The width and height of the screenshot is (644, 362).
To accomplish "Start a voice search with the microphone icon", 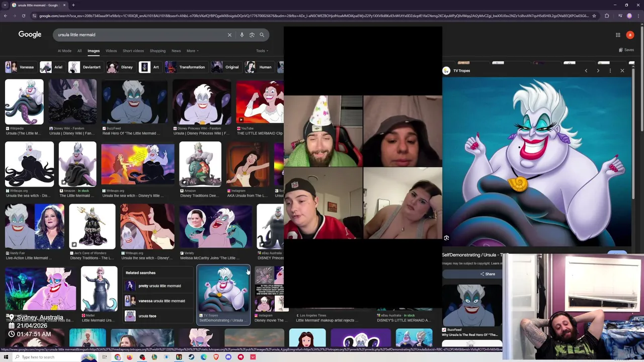I will pos(242,35).
